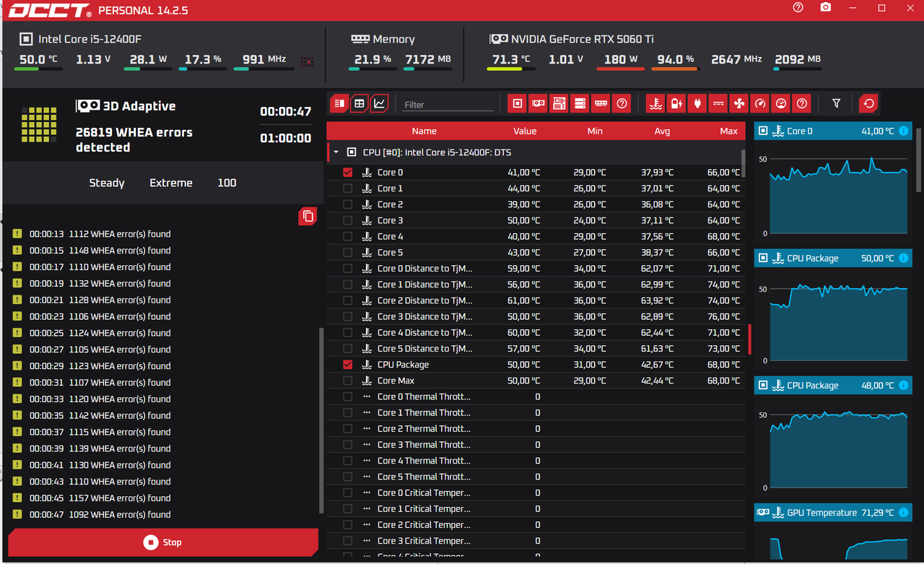Open the help icon in title bar
The height and width of the screenshot is (564, 924).
pos(798,8)
